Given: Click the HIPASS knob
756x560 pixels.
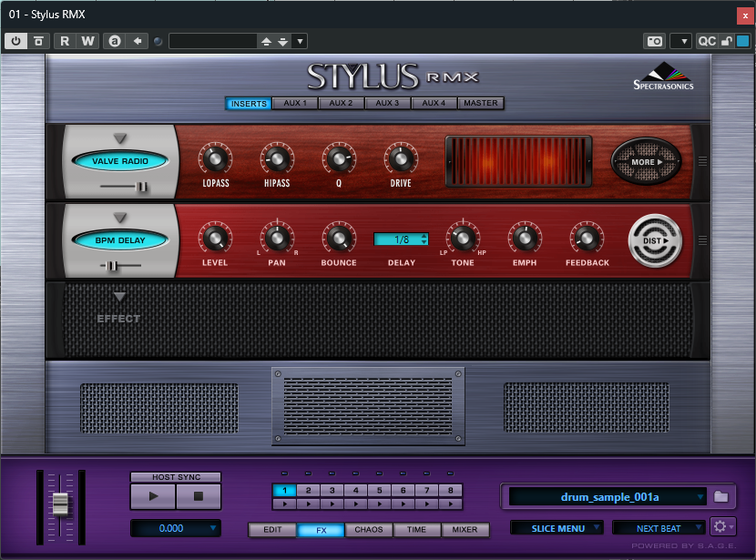Looking at the screenshot, I should [277, 158].
